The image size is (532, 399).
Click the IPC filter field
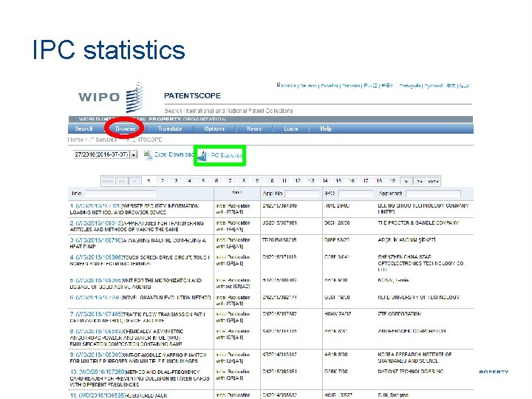pyautogui.click(x=356, y=194)
